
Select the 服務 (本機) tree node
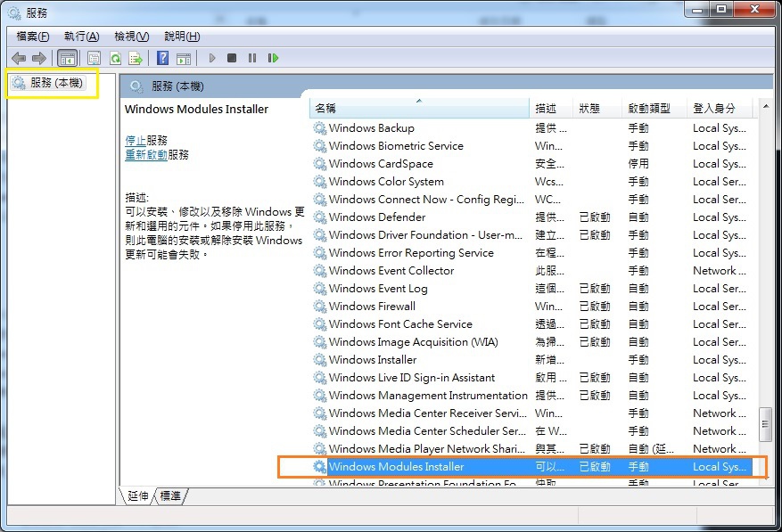(48, 83)
